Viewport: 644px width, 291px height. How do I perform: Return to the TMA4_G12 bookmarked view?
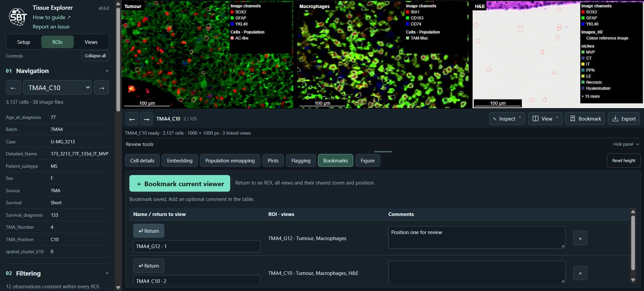(x=149, y=231)
